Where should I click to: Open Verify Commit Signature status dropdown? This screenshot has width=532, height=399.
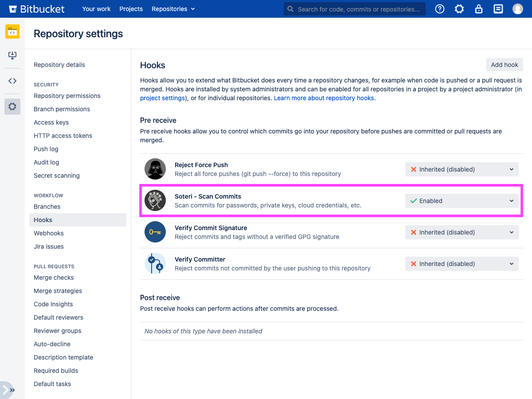point(462,232)
